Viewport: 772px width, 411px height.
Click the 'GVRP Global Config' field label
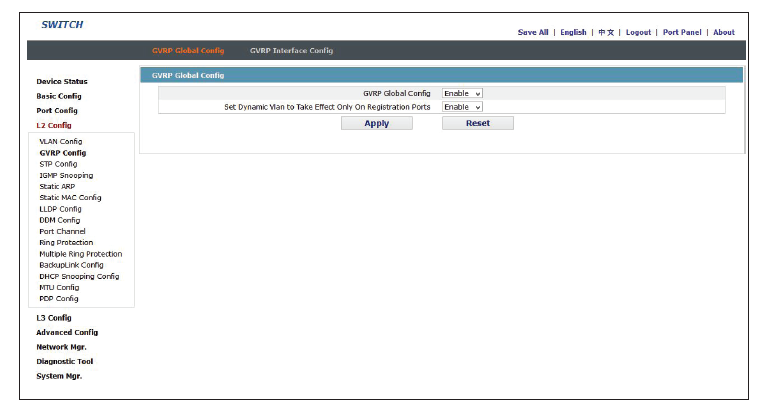tap(397, 94)
